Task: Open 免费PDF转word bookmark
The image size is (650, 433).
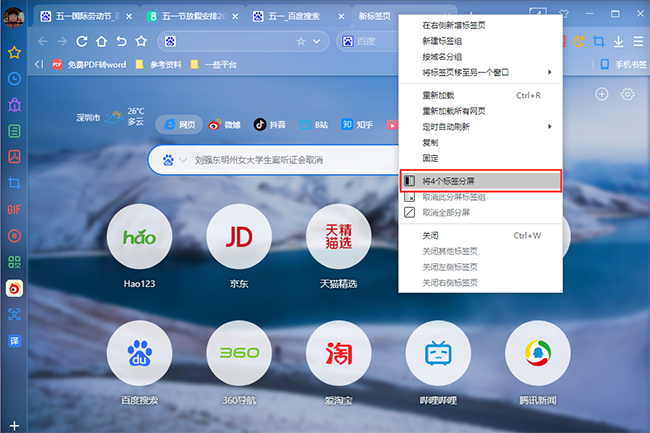Action: tap(89, 64)
